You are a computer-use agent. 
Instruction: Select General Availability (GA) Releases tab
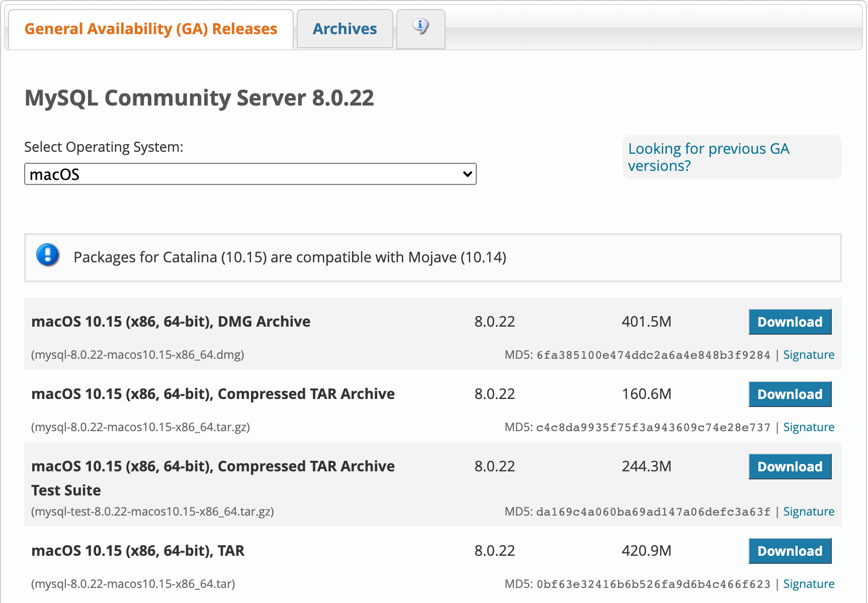tap(150, 29)
